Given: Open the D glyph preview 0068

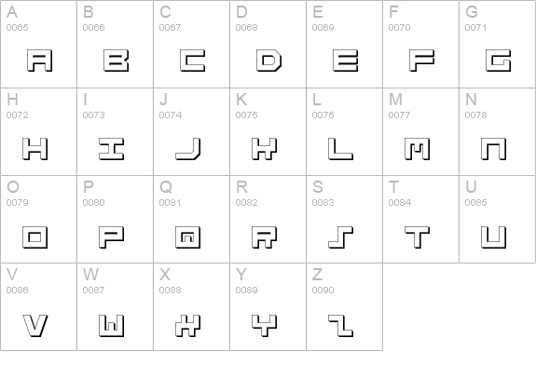Looking at the screenshot, I should [268, 44].
